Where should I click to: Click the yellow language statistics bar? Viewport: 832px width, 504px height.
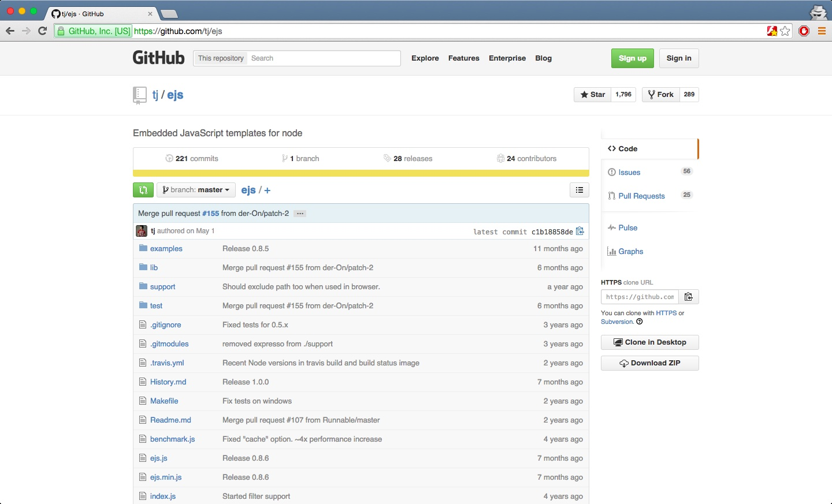pos(361,173)
